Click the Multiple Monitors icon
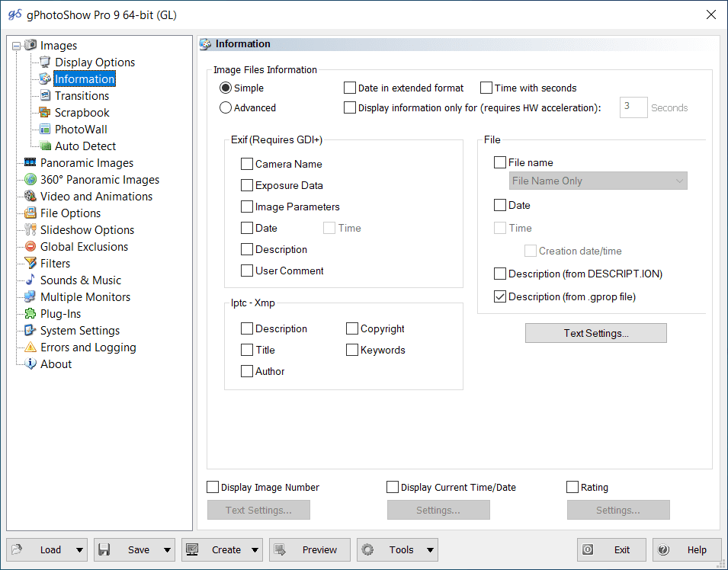The image size is (728, 570). [30, 296]
